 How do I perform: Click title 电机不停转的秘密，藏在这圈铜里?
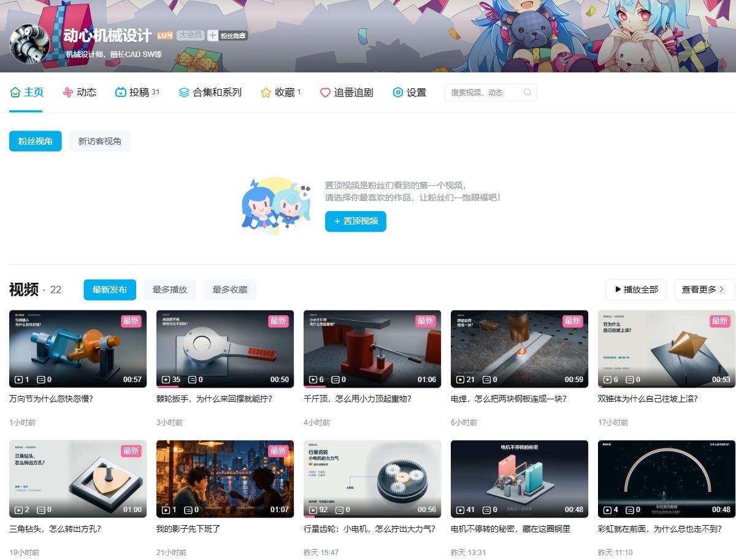511,529
